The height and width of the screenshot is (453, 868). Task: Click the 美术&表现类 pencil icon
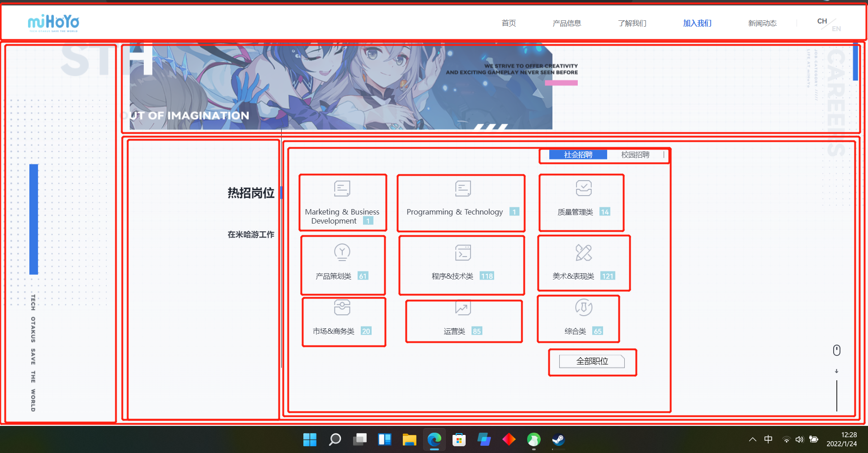tap(584, 252)
